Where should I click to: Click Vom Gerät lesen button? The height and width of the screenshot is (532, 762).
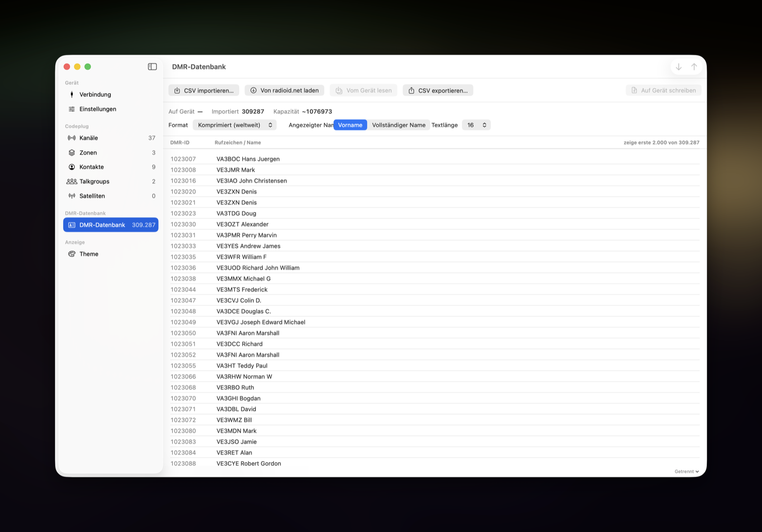[x=363, y=90]
